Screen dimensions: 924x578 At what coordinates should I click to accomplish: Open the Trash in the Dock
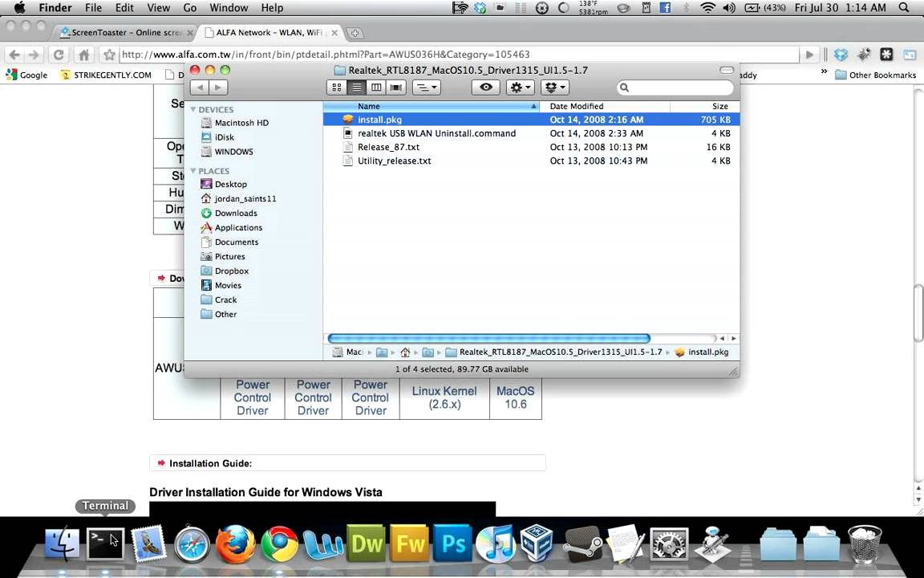click(x=865, y=544)
